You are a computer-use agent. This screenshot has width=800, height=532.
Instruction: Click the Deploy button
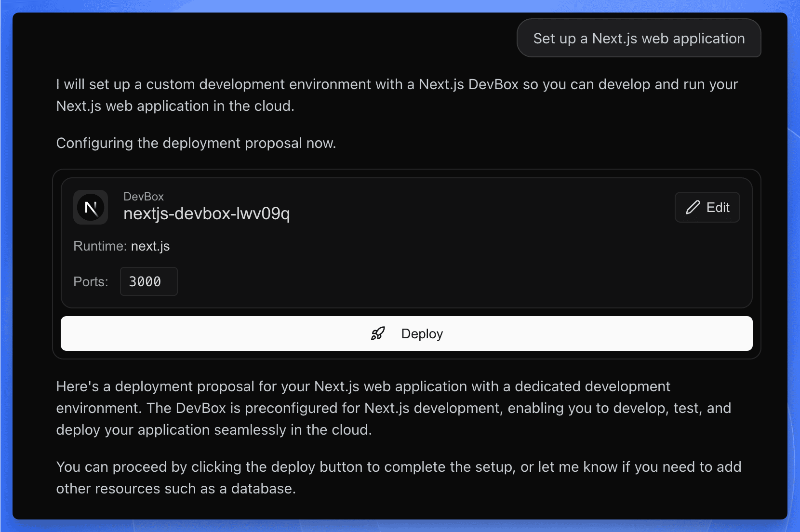pyautogui.click(x=407, y=333)
